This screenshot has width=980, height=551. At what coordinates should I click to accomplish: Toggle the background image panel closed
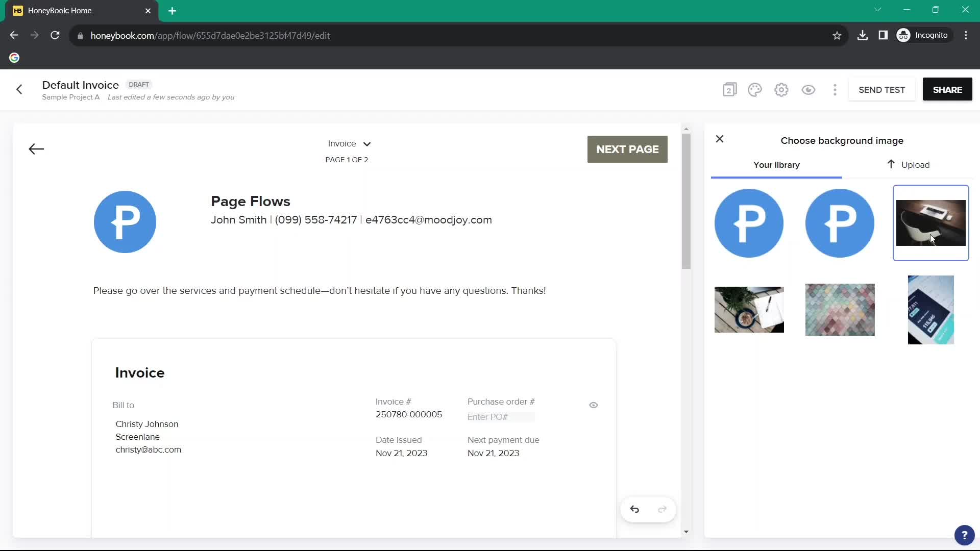pos(719,139)
